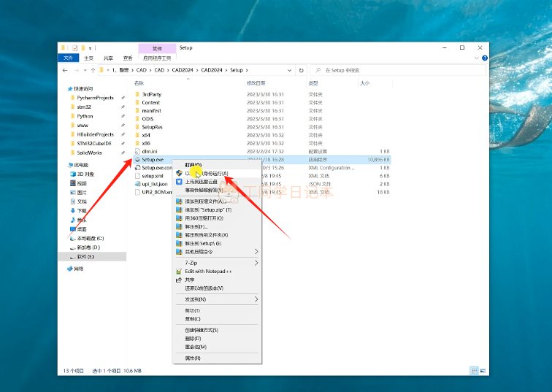Select 删除 (Delete) in context menu
The height and width of the screenshot is (392, 552).
click(193, 338)
